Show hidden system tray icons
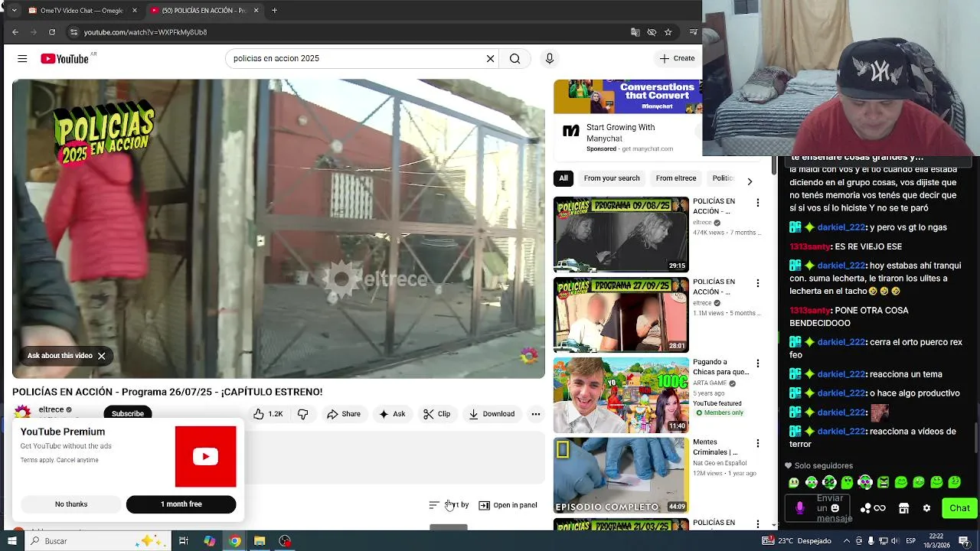The width and height of the screenshot is (980, 551). pyautogui.click(x=846, y=541)
